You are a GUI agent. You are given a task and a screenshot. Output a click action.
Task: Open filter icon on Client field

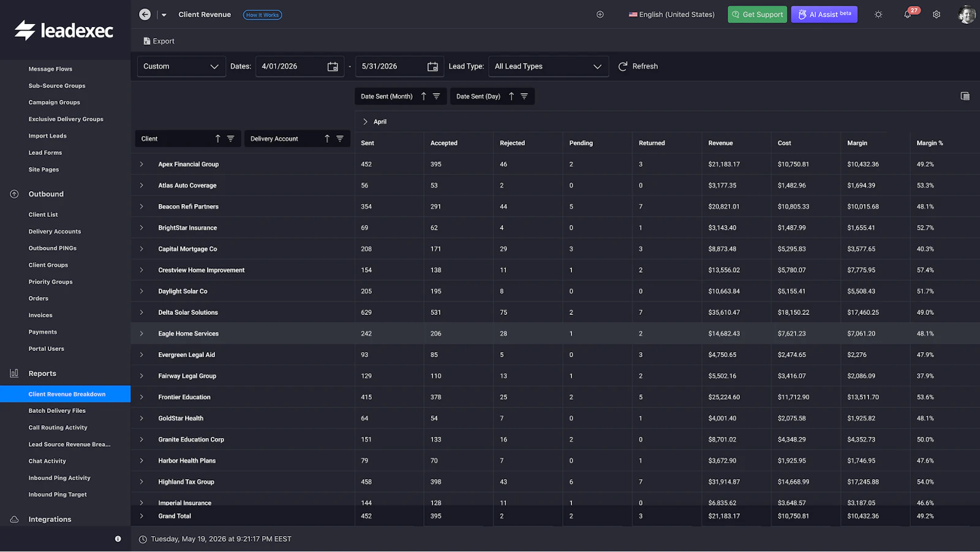pyautogui.click(x=231, y=139)
